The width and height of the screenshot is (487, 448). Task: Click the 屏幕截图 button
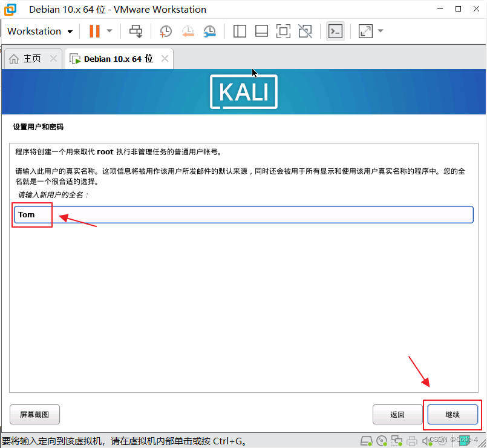(34, 415)
